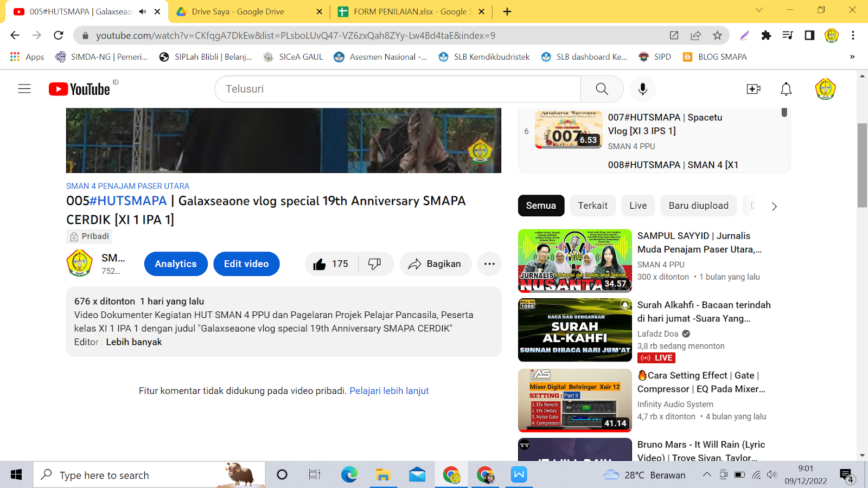Open Pelajari lebih lanjut link
Viewport: 868px width, 488px height.
click(389, 391)
